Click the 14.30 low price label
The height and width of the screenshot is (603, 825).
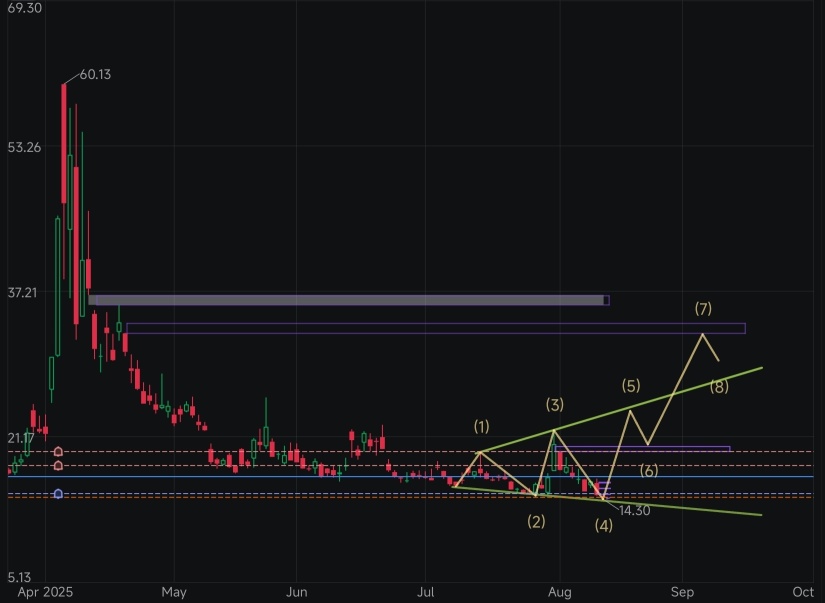point(635,510)
